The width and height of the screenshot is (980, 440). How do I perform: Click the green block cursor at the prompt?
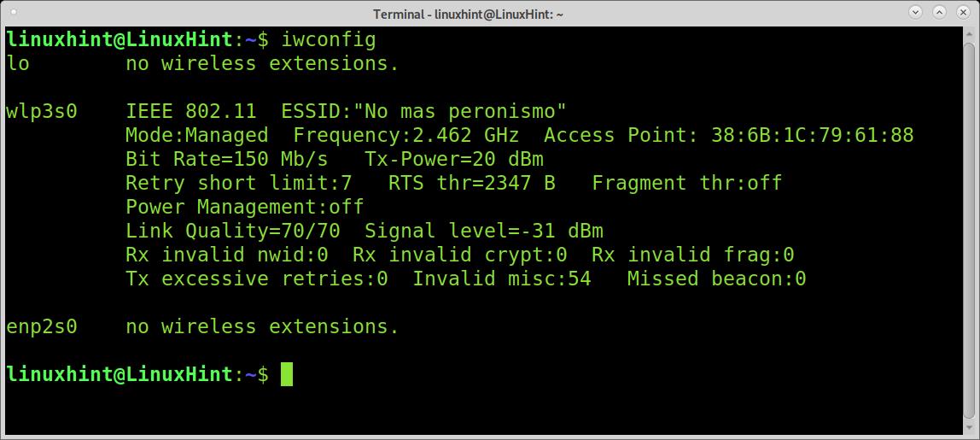click(x=287, y=374)
